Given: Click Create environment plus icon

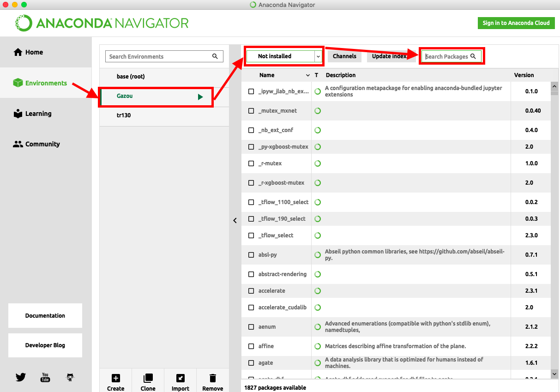Looking at the screenshot, I should click(x=116, y=378).
